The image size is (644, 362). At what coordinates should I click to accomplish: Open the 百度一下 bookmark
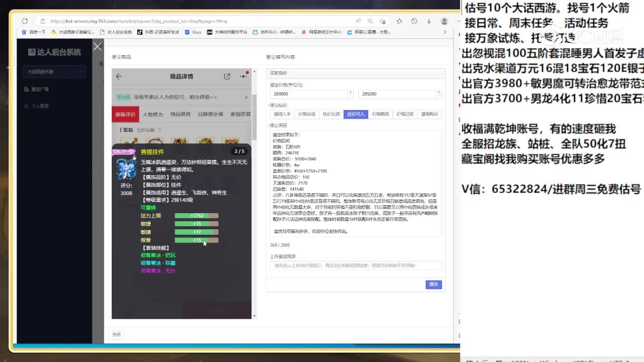tap(34, 32)
